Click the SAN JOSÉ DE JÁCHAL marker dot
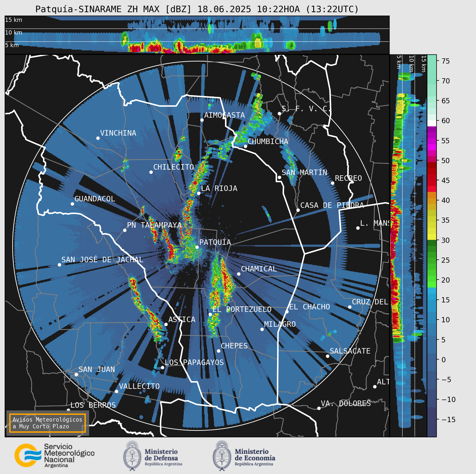476x474 pixels. click(x=59, y=265)
